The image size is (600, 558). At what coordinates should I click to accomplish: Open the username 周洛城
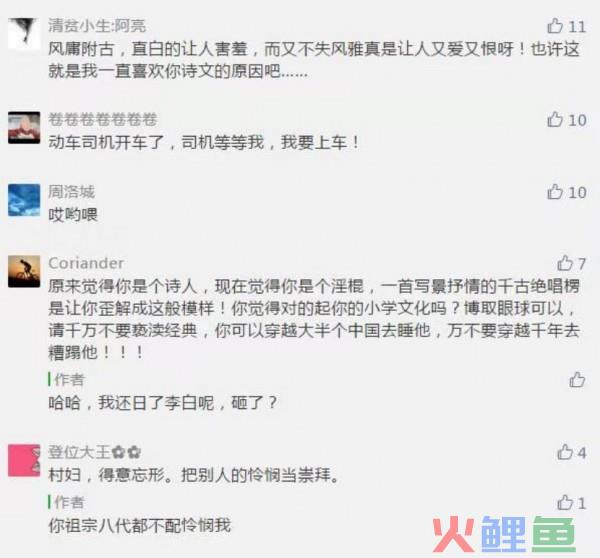[72, 192]
